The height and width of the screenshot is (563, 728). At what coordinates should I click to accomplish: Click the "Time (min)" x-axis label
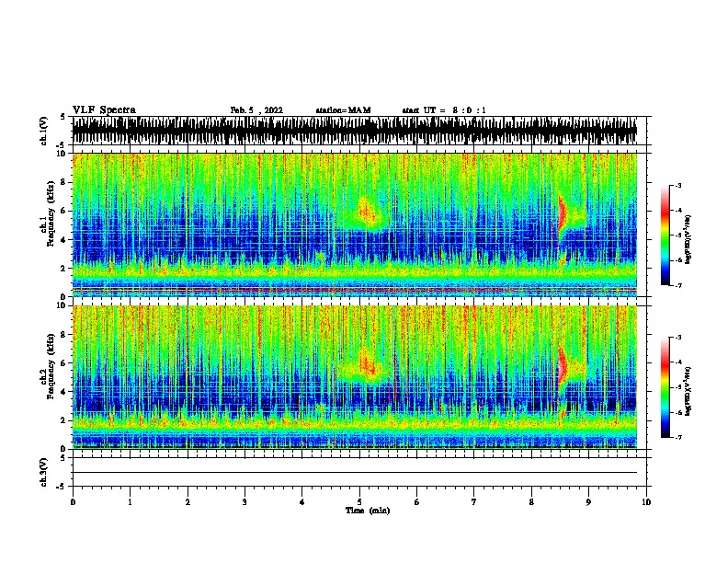coord(368,511)
